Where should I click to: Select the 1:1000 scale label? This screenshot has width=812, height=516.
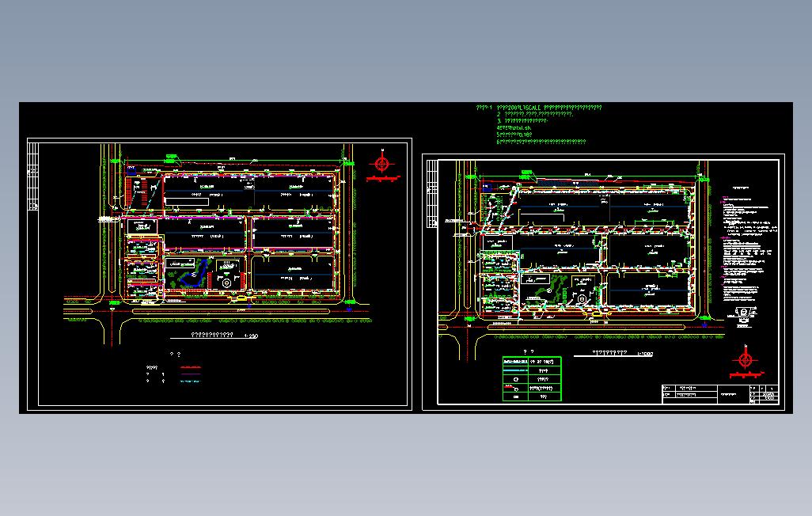coord(645,354)
